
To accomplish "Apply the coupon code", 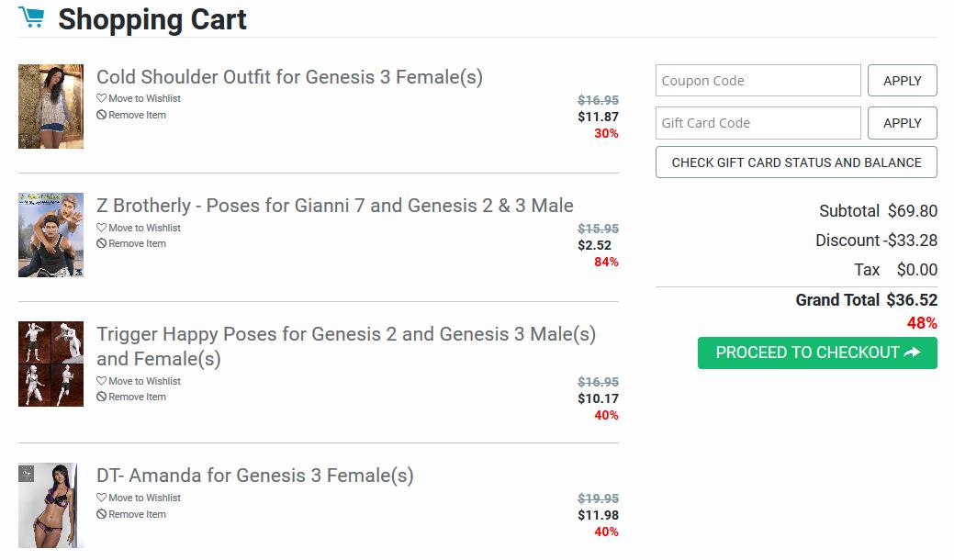I will [x=902, y=80].
